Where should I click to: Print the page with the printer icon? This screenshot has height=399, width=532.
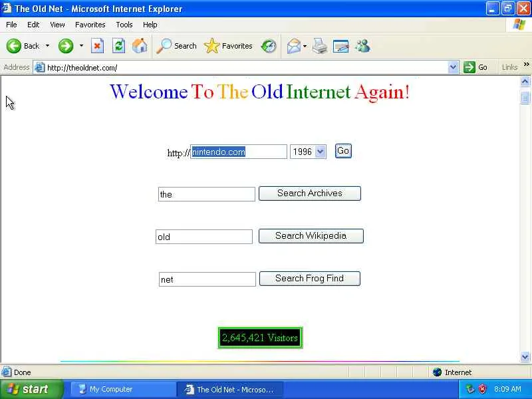point(320,46)
